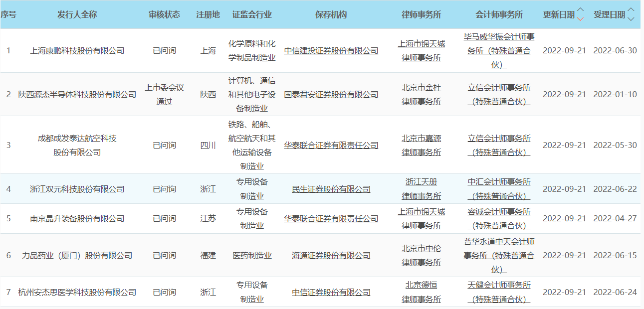Open accounting firm link 容诚会计师事务所

499,218
